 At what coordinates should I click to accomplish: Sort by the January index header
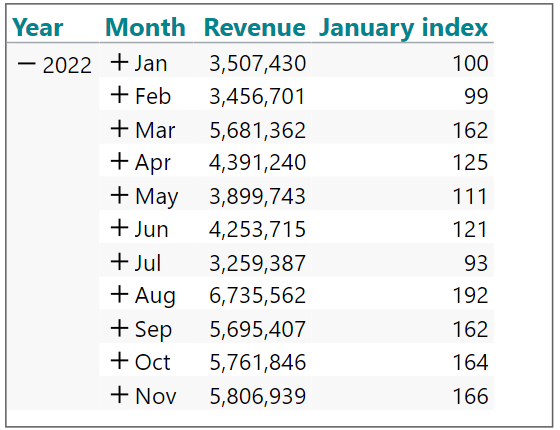403,28
